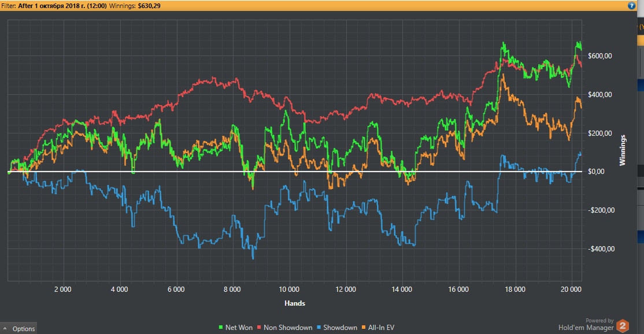
Task: Click the Hands x-axis title
Action: (x=294, y=303)
